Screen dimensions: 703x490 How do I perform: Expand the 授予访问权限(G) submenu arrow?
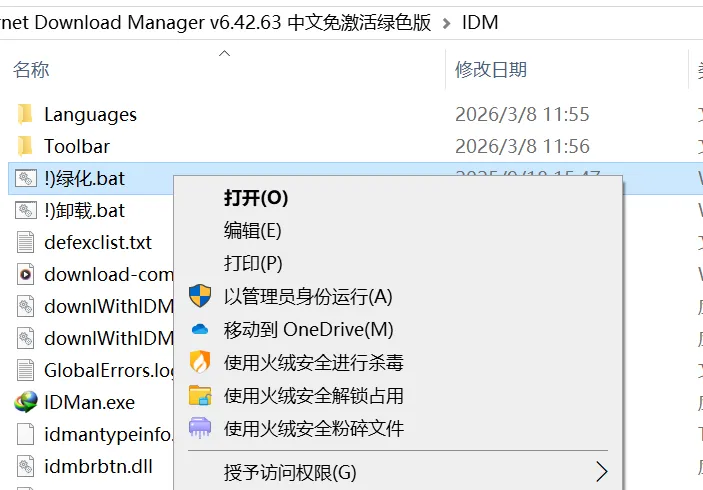(x=602, y=472)
